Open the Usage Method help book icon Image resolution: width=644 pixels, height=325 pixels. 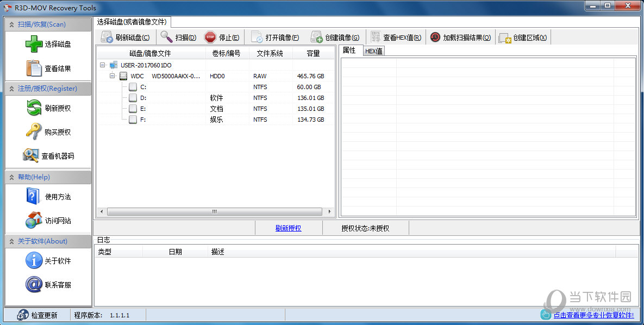pyautogui.click(x=33, y=196)
